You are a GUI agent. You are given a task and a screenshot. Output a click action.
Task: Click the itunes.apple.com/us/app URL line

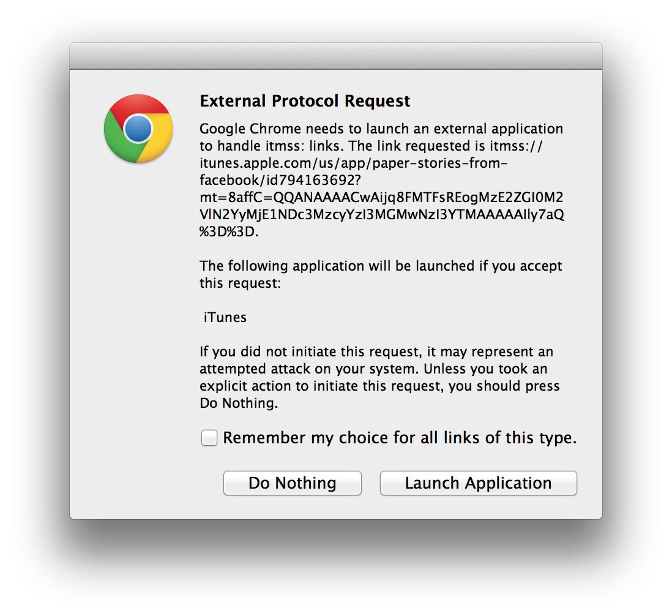[x=354, y=163]
